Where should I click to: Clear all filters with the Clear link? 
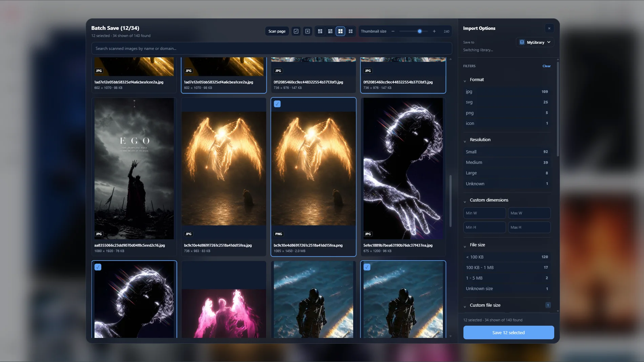click(546, 66)
